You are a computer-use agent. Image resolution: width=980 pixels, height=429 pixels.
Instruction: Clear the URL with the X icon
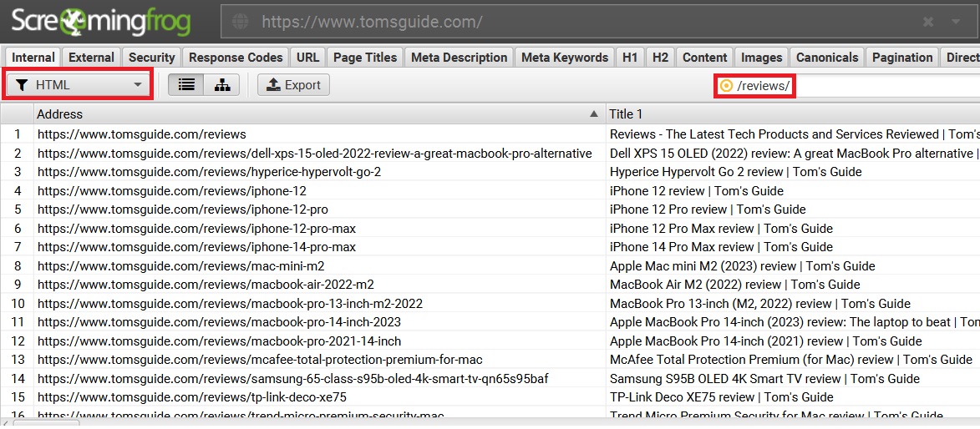point(928,22)
